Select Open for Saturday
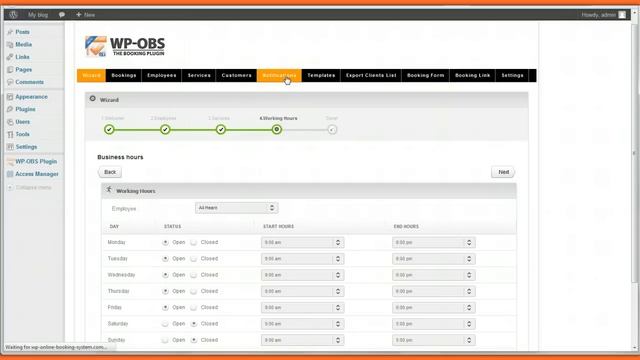This screenshot has width=640, height=360. pos(165,324)
